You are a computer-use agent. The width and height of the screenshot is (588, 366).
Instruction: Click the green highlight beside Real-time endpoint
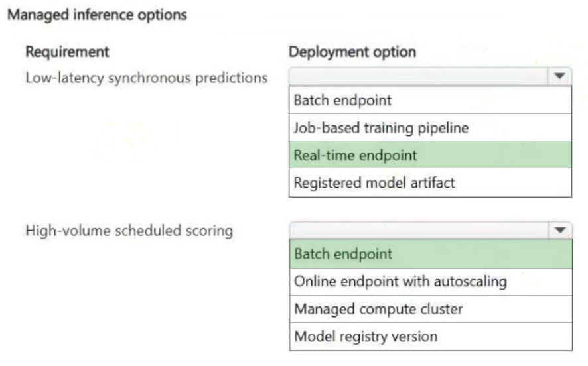(494, 155)
